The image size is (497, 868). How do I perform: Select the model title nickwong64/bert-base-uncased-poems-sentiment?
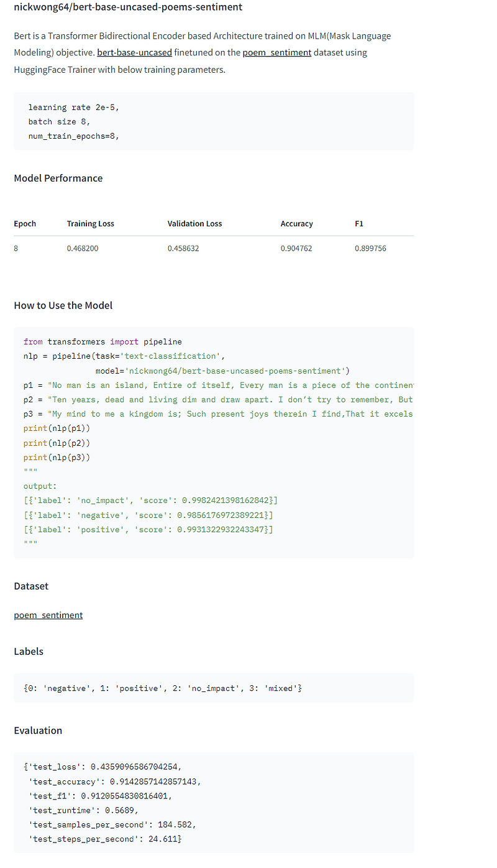[x=127, y=7]
